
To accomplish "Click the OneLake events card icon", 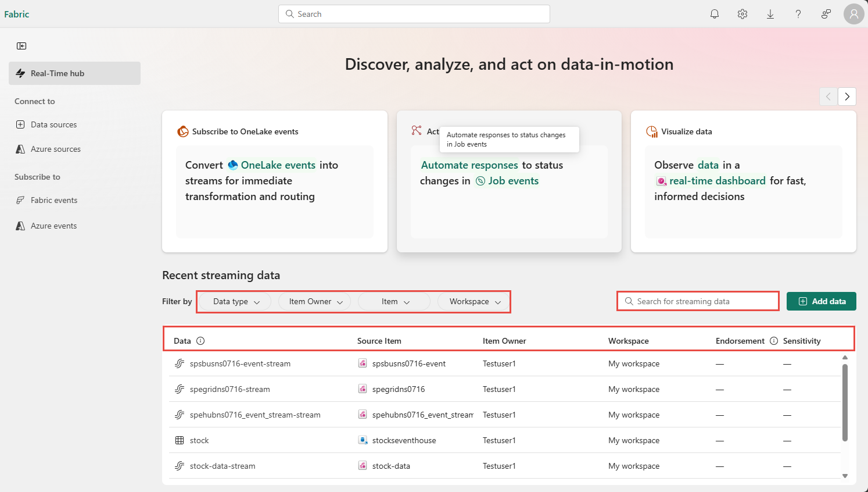I will pyautogui.click(x=183, y=131).
